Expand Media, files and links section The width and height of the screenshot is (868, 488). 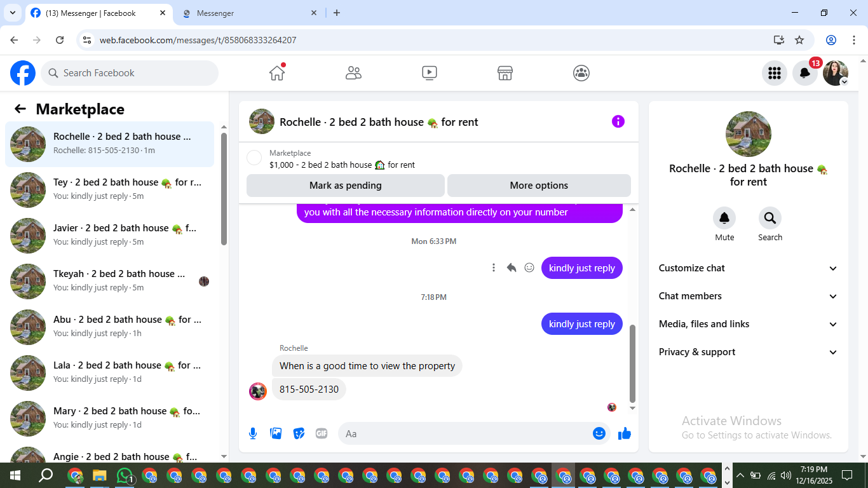(749, 324)
